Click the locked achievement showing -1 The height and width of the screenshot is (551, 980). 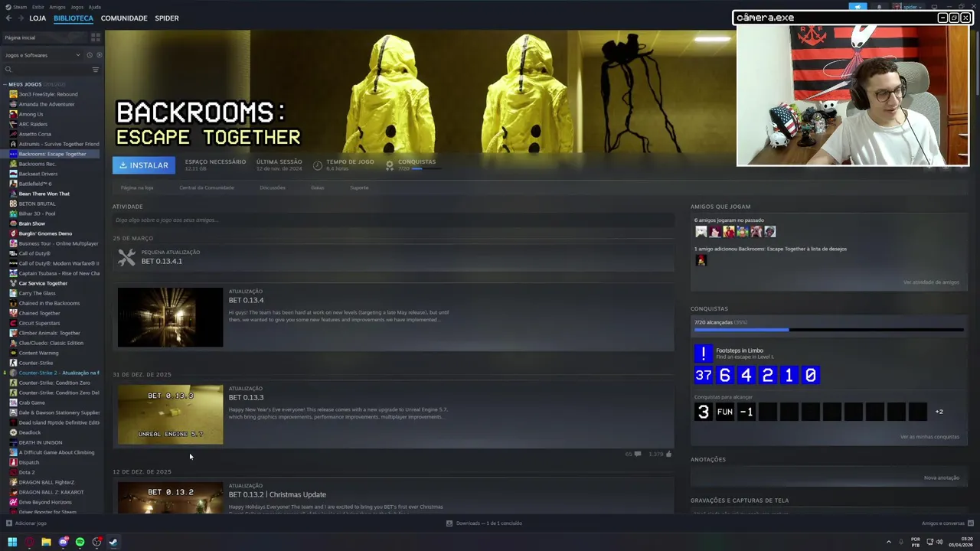point(746,412)
